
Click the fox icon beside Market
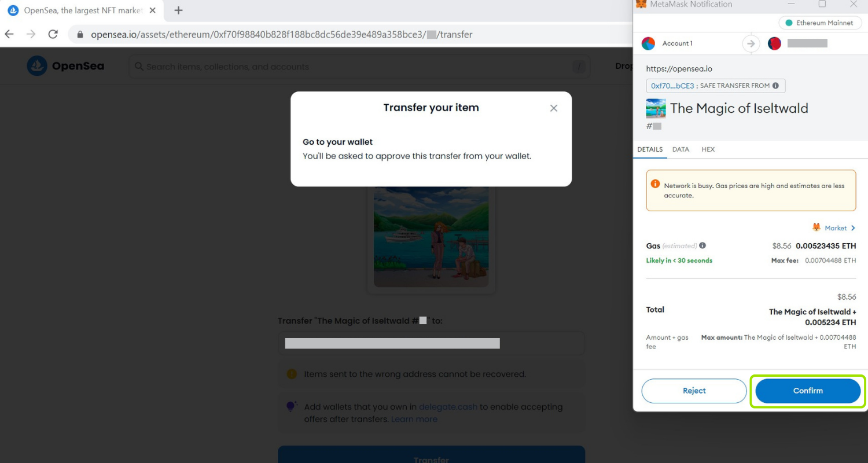816,228
